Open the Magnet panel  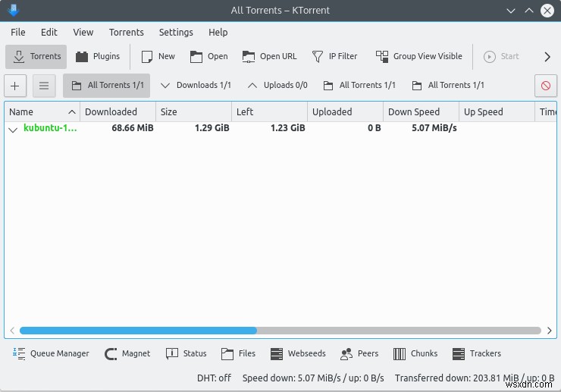pos(127,353)
